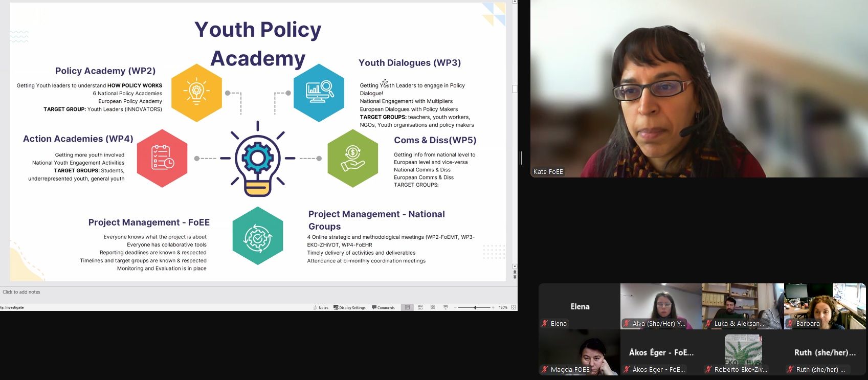Image resolution: width=868 pixels, height=380 pixels.
Task: Go to the next slide using double-down arrow
Action: pos(515,277)
